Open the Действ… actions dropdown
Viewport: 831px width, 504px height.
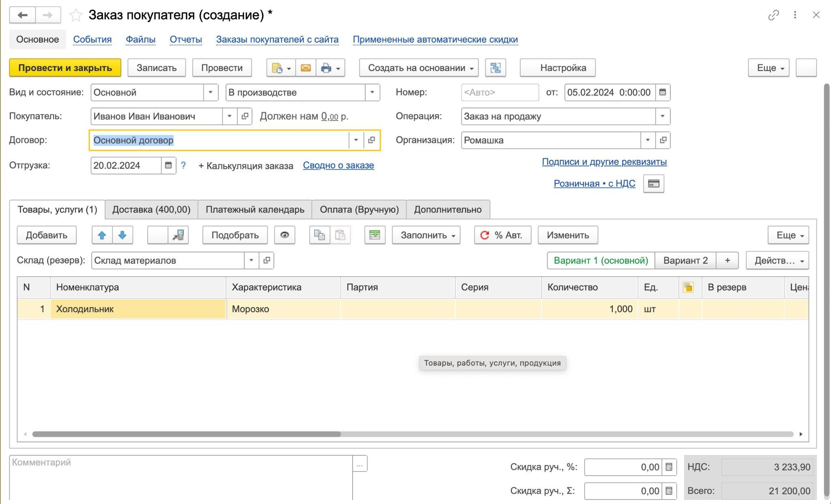click(x=777, y=261)
